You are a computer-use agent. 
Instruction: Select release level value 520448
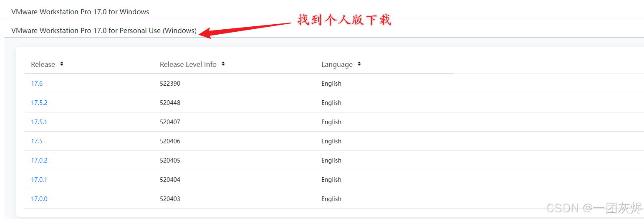point(170,103)
